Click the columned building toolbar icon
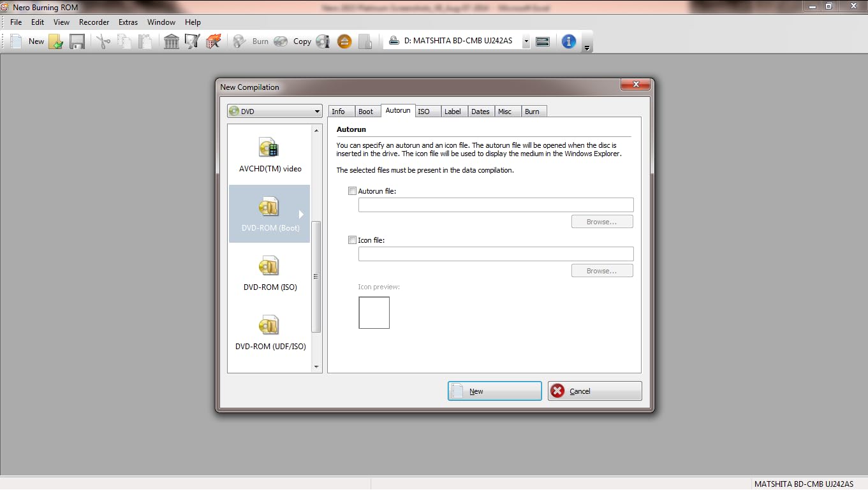 [171, 41]
